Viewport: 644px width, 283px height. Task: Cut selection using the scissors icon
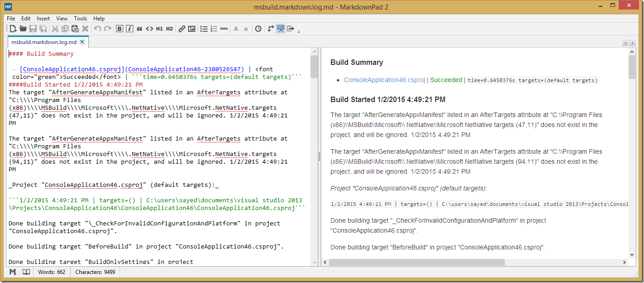pos(55,29)
